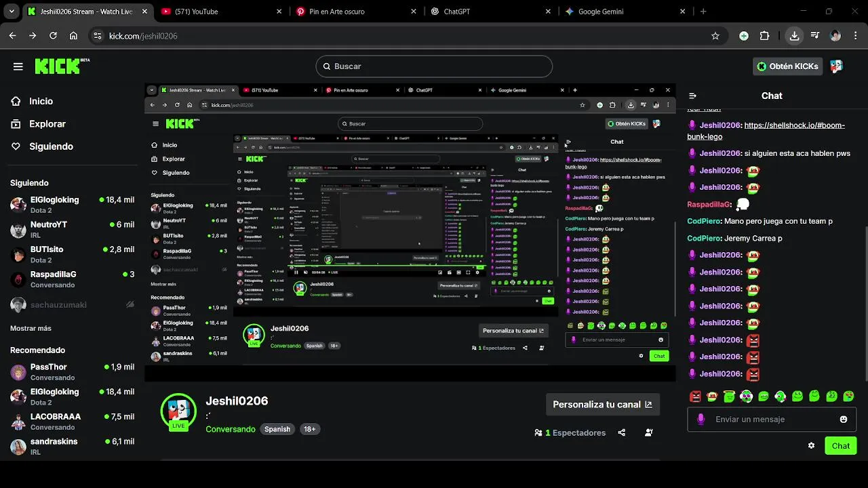
Task: Switch to the (571) YouTube tab
Action: (221, 12)
